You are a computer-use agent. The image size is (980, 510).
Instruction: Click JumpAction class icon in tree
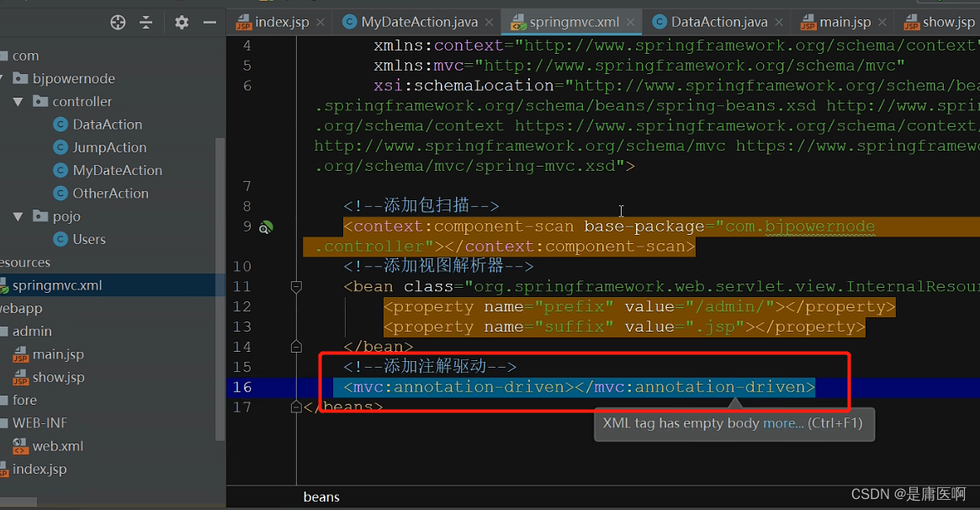point(61,147)
